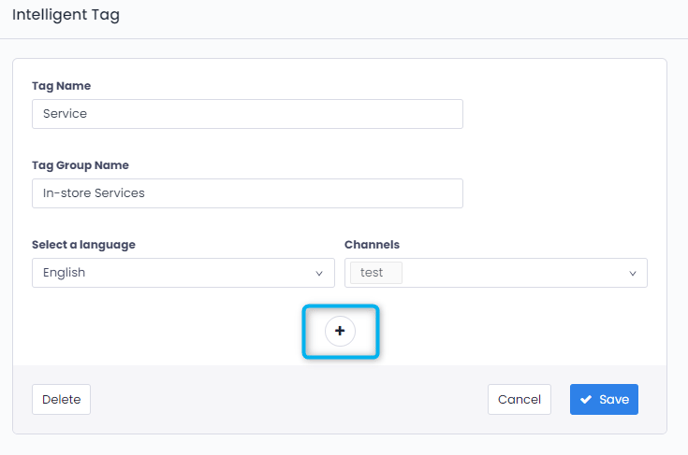The width and height of the screenshot is (688, 455).
Task: Focus the Tag Group Name input field
Action: tap(247, 193)
